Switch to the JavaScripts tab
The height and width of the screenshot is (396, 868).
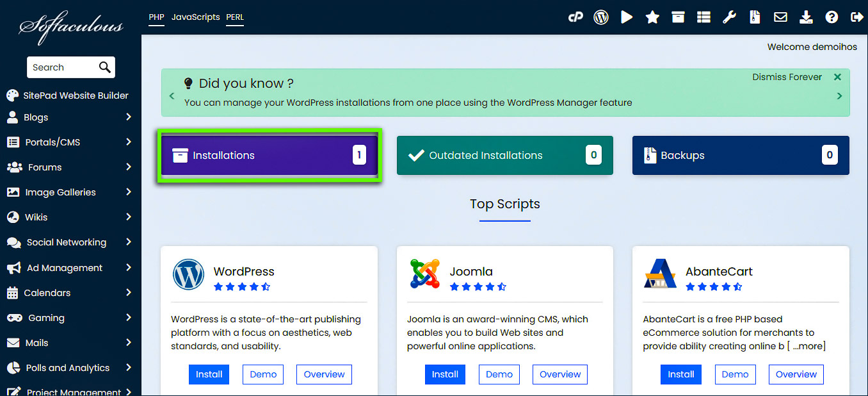click(x=195, y=17)
